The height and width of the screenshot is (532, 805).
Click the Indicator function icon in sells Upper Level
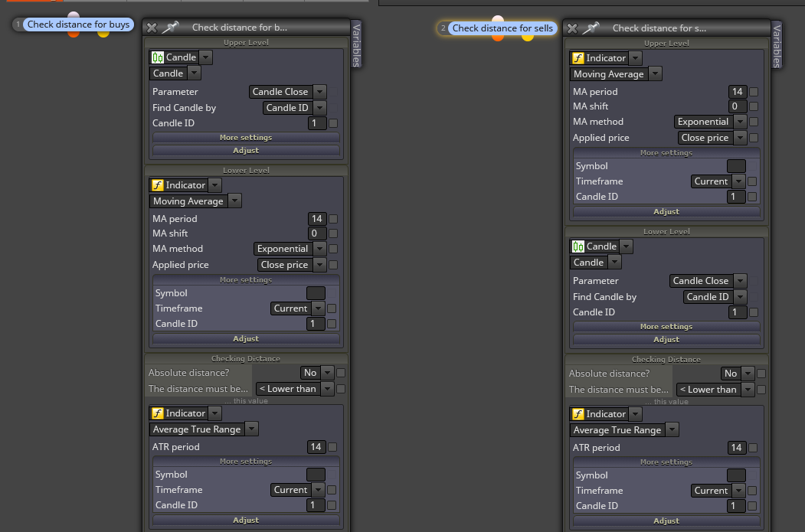point(578,58)
